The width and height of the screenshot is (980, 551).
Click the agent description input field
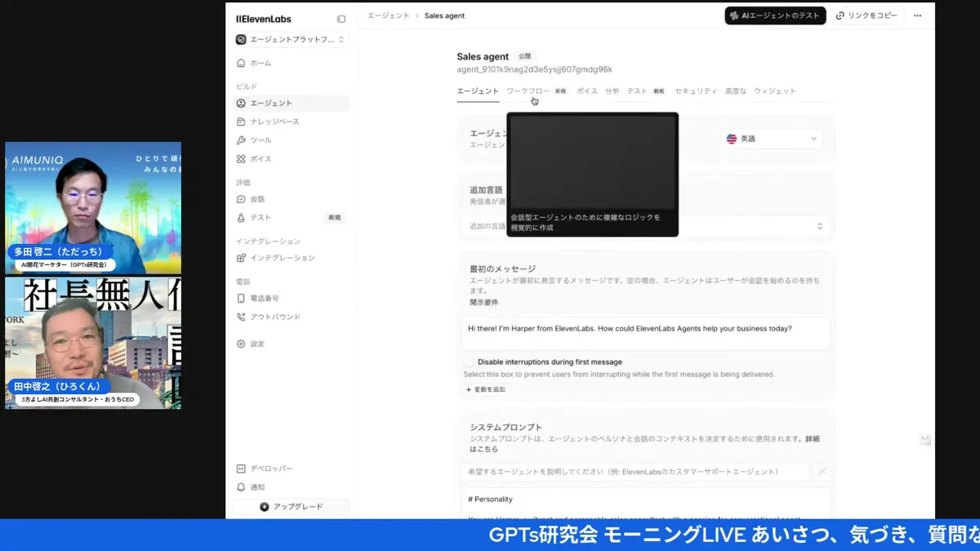(635, 472)
